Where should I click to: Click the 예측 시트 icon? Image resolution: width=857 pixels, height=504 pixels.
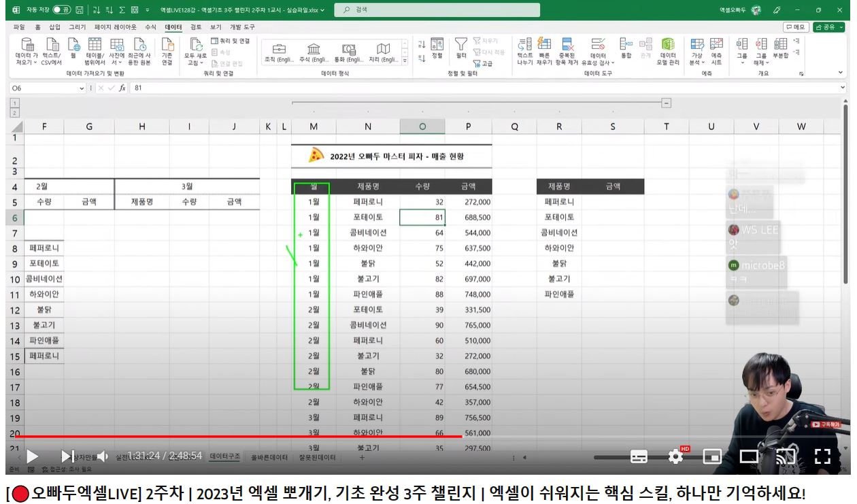pyautogui.click(x=716, y=51)
